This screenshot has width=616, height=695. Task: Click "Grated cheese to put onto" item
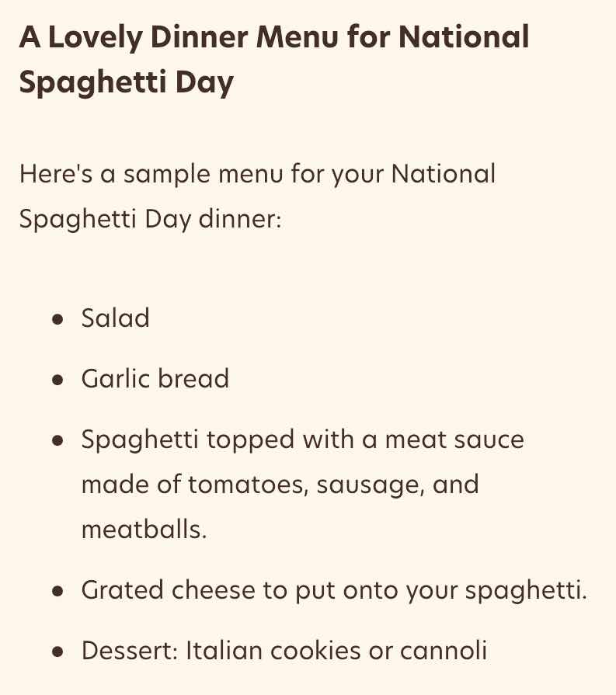coord(334,590)
